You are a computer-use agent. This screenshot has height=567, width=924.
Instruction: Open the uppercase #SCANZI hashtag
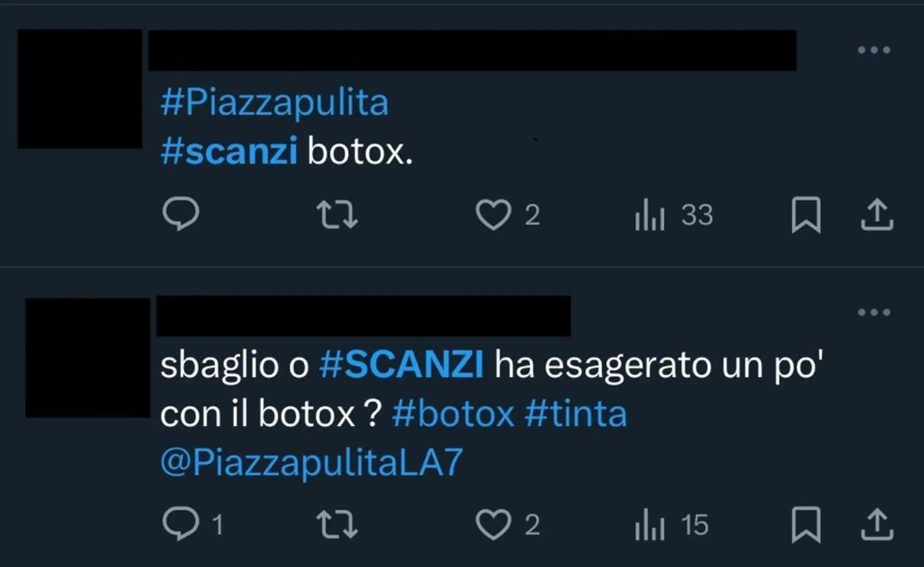point(401,365)
